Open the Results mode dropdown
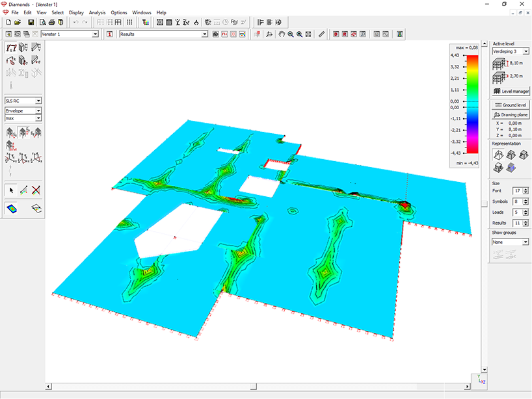Viewport: 532px width, 399px height. point(205,34)
